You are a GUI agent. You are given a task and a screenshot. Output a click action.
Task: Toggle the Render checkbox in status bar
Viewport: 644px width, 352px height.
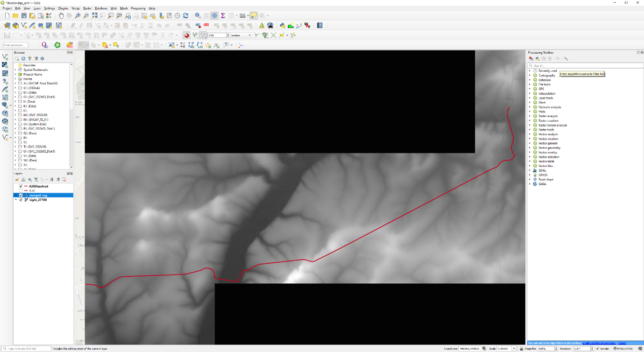(598, 349)
